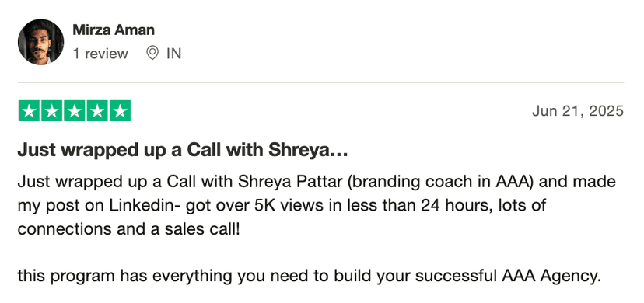Viewport: 644px width, 303px height.
Task: Open the "1 review" count link
Action: coord(100,54)
